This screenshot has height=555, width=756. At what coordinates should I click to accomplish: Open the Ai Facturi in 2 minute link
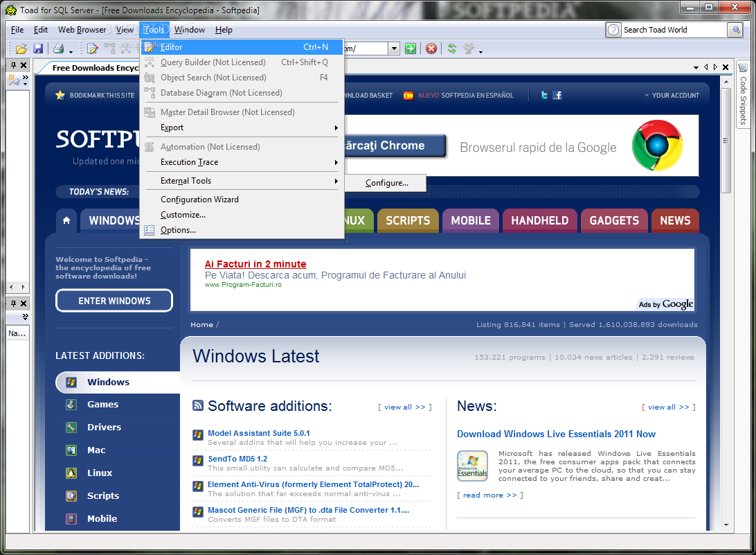point(255,264)
